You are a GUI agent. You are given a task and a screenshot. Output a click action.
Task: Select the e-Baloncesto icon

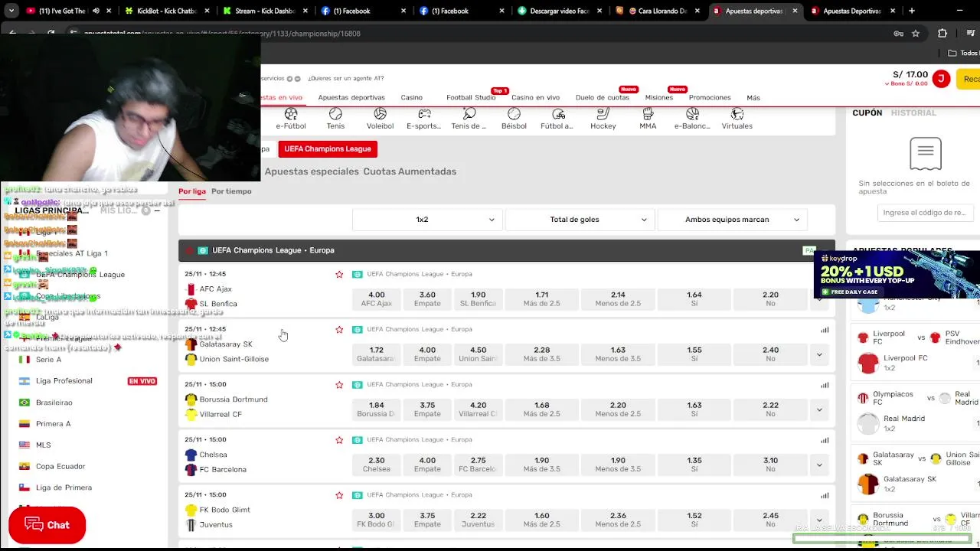click(692, 119)
